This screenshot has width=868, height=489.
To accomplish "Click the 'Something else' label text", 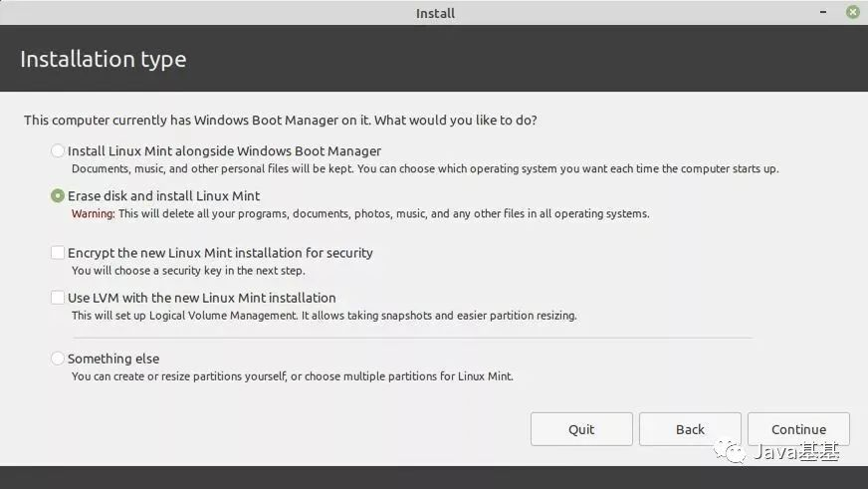I will coord(113,359).
